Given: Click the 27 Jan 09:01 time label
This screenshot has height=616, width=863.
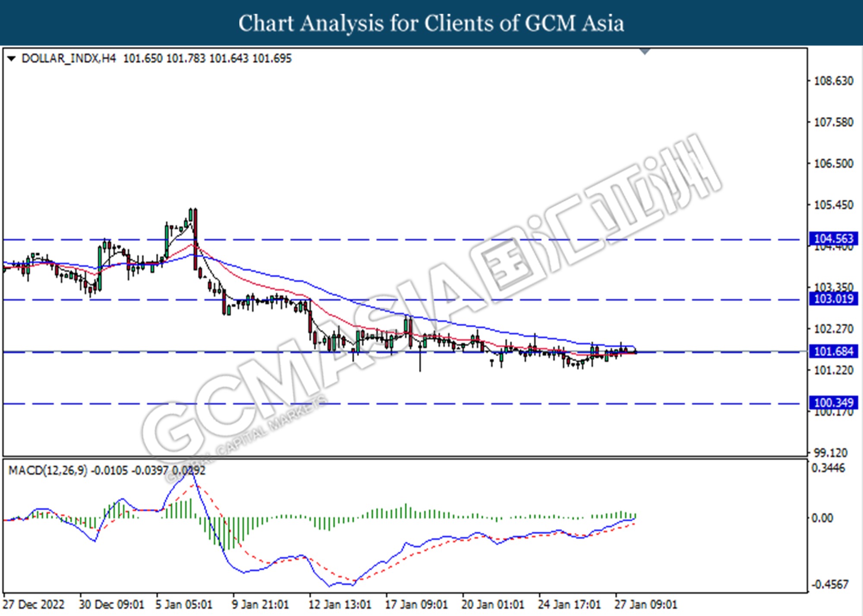Looking at the screenshot, I should [x=646, y=605].
